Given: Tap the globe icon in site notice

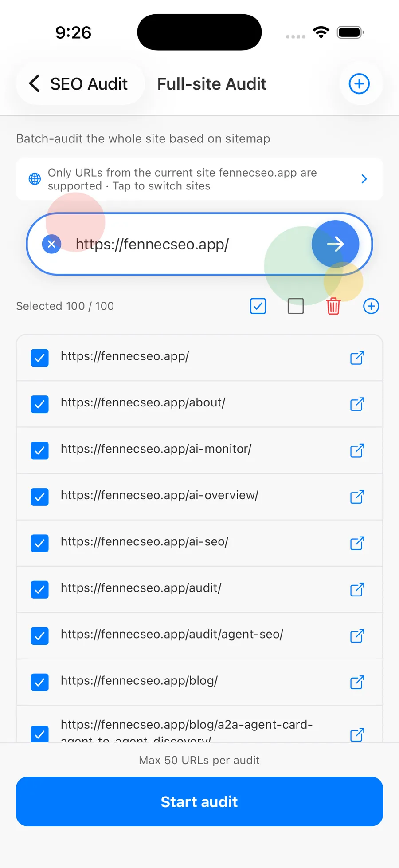Looking at the screenshot, I should pyautogui.click(x=35, y=179).
